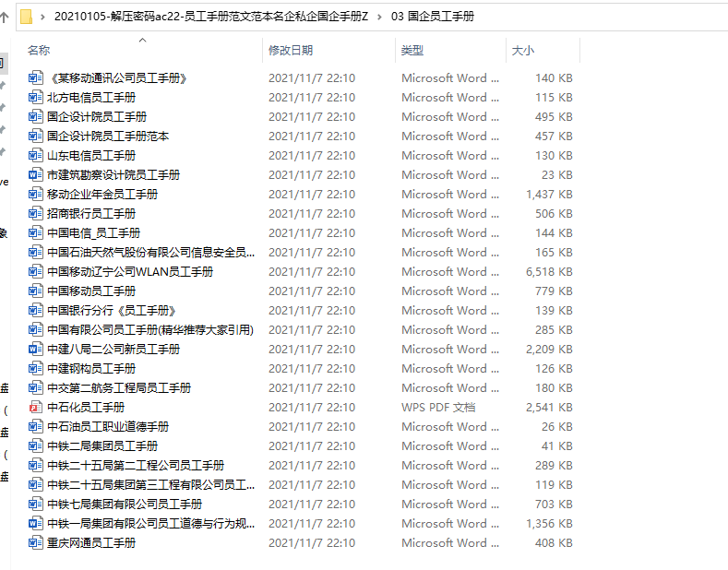This screenshot has height=570, width=728.
Task: Click Word icon beside 中铁七局集团有限公司员工手册
Action: [36, 504]
